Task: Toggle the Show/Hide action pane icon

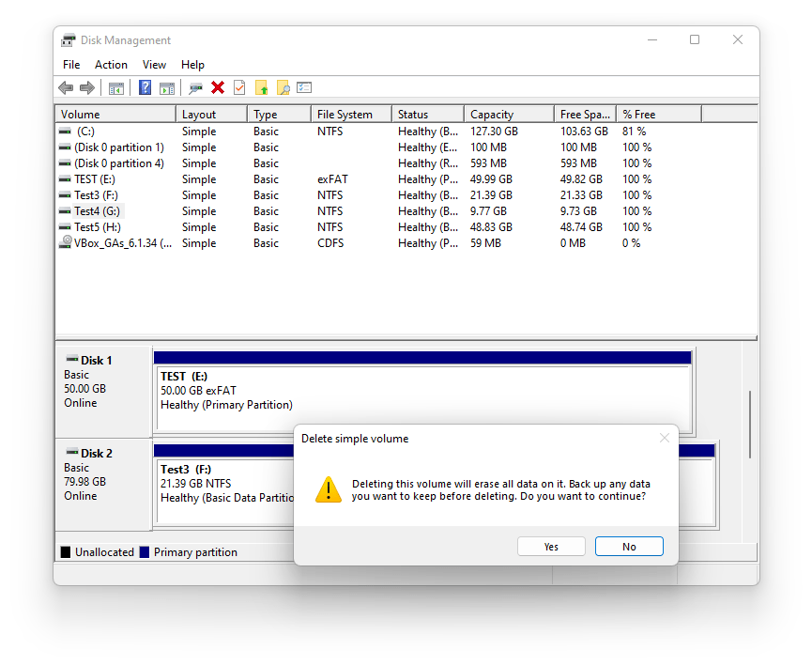Action: point(167,87)
